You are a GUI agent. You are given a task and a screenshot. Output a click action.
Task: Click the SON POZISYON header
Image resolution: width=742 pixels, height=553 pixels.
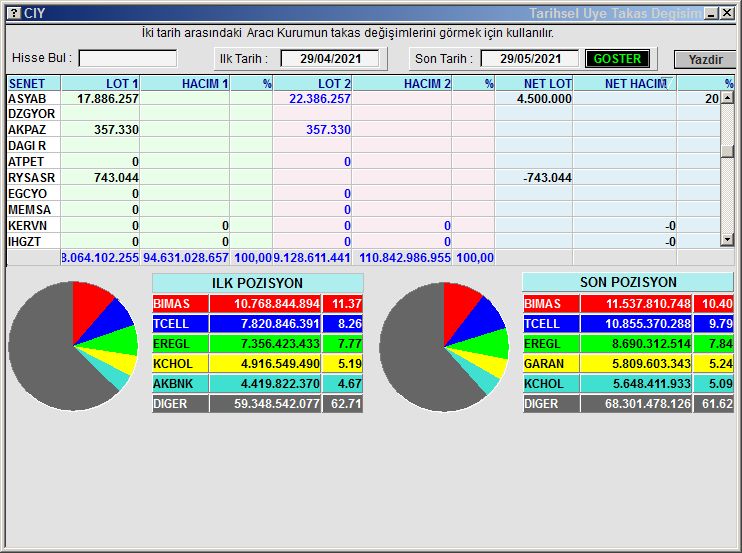628,282
